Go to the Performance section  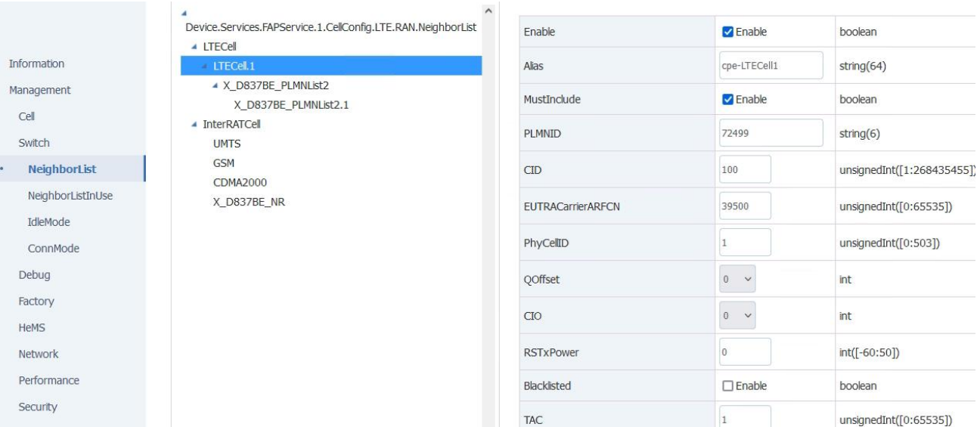48,380
